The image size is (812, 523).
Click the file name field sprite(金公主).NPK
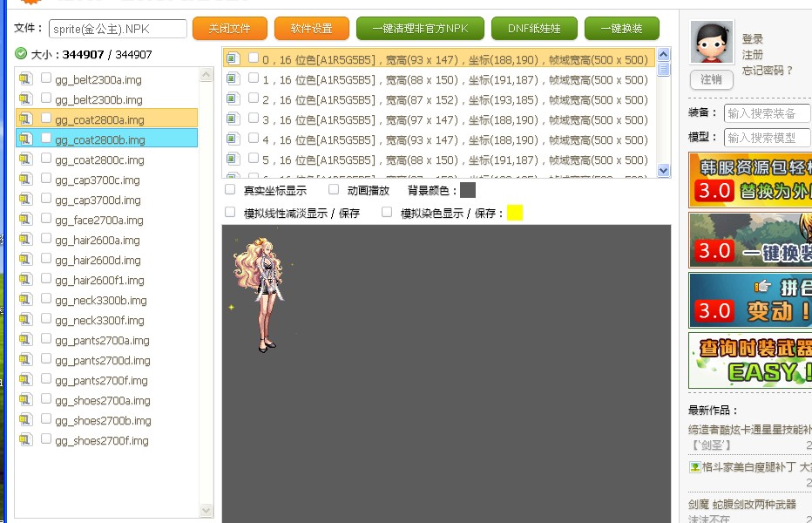(x=118, y=29)
